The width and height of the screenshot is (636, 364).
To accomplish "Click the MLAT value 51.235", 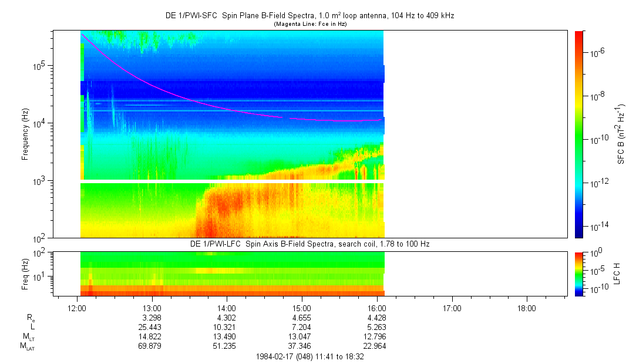I will [225, 346].
